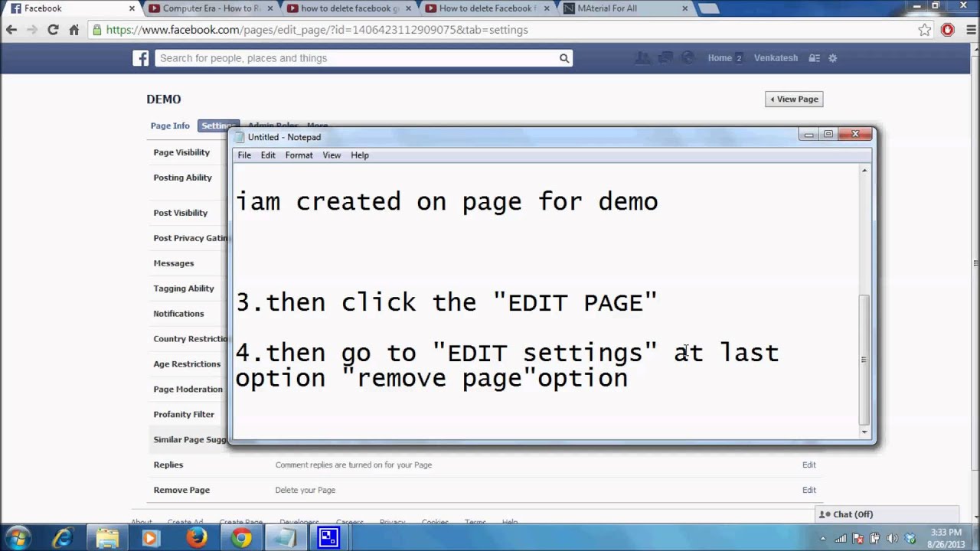Select the Page Visibility setting

[x=181, y=152]
